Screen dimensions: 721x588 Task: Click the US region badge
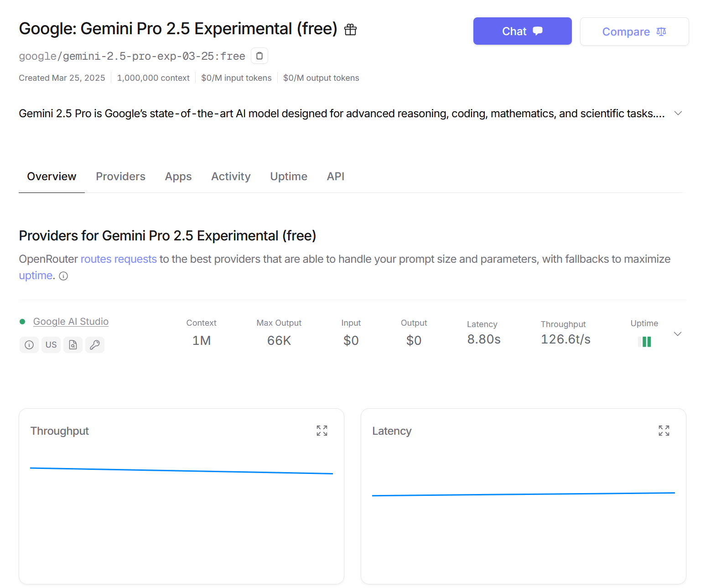(x=51, y=345)
